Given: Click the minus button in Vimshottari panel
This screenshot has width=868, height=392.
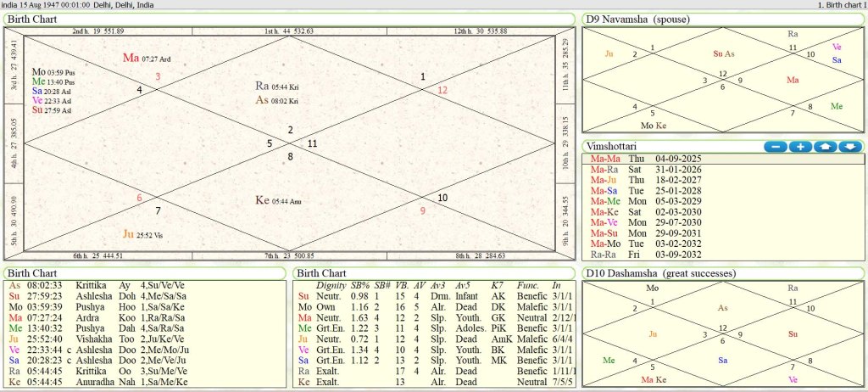Looking at the screenshot, I should tap(776, 146).
